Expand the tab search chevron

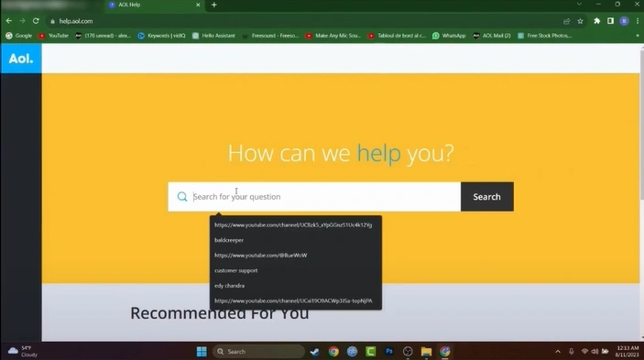click(579, 4)
